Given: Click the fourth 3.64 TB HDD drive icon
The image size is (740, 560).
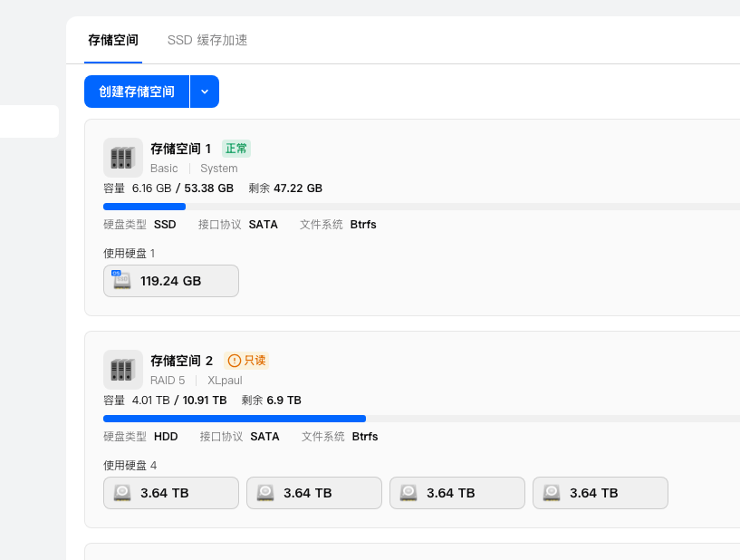Looking at the screenshot, I should tap(551, 492).
